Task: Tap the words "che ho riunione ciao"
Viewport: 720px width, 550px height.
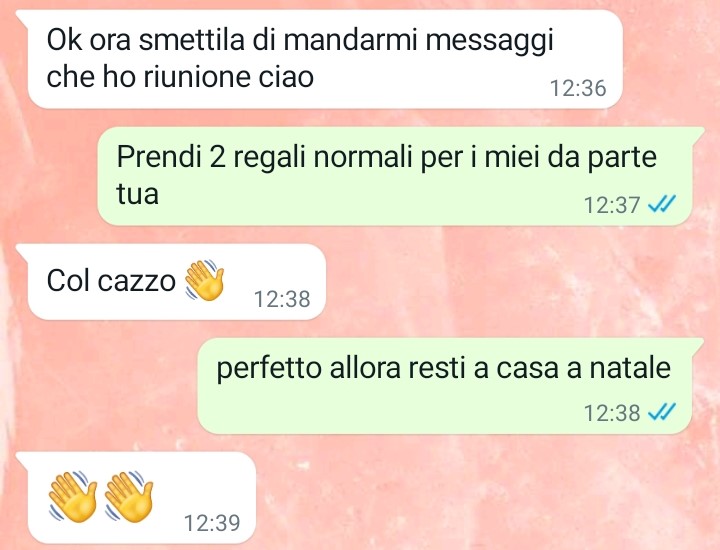Action: pos(180,76)
